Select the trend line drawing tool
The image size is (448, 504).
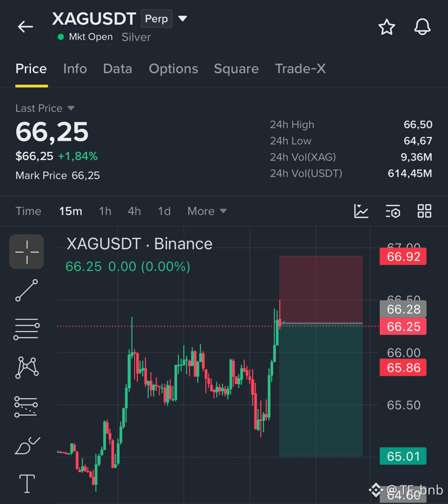(x=27, y=290)
